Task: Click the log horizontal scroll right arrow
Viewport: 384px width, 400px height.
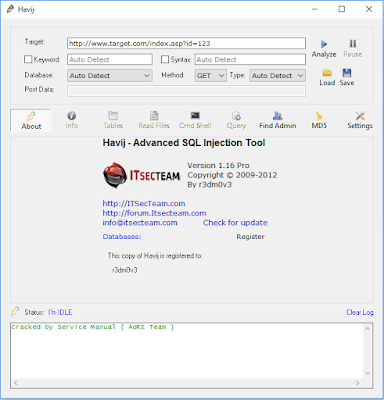Action: (358, 383)
